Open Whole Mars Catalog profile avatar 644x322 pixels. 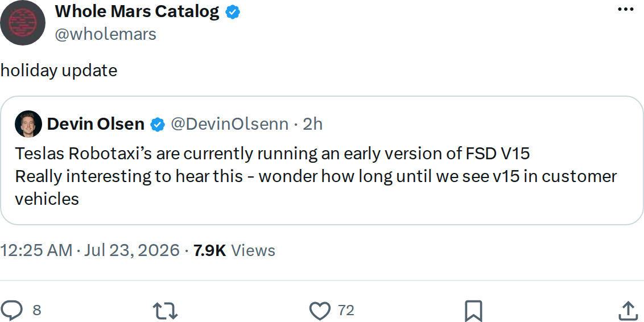coord(23,23)
